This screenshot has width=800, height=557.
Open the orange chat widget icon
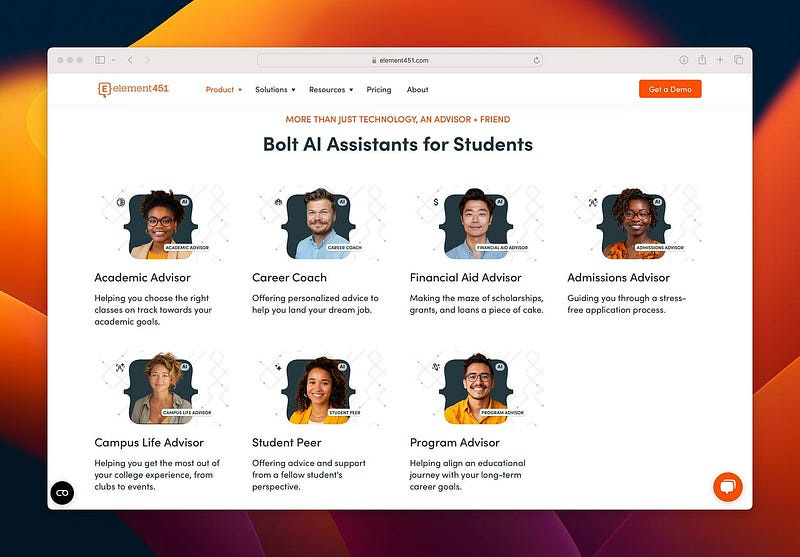point(728,487)
